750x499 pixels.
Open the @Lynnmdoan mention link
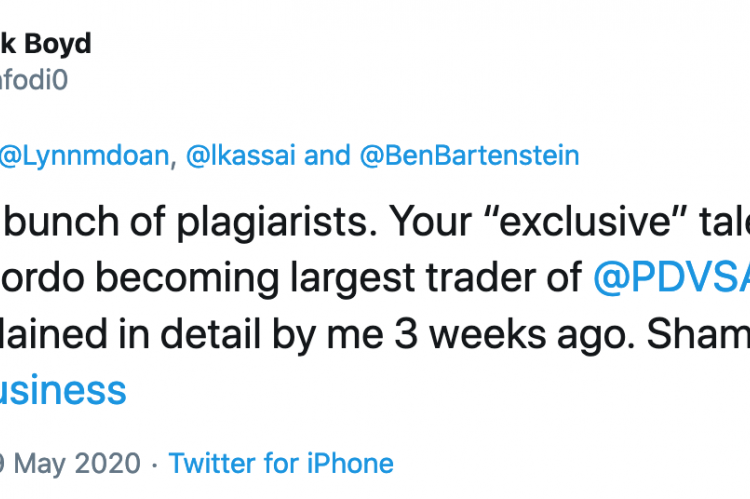pyautogui.click(x=85, y=156)
